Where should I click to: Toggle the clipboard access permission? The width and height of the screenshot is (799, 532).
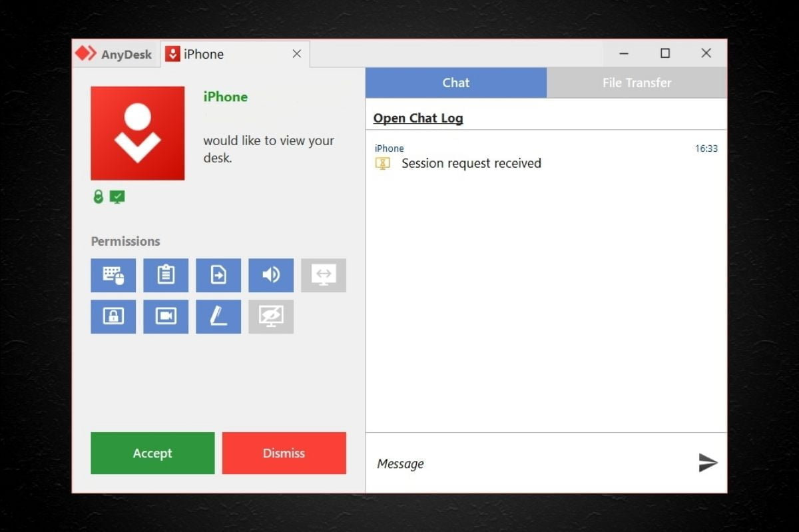point(166,275)
